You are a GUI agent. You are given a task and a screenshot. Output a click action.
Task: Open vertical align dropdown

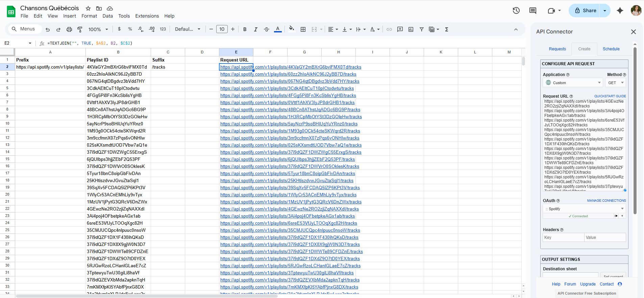click(347, 29)
